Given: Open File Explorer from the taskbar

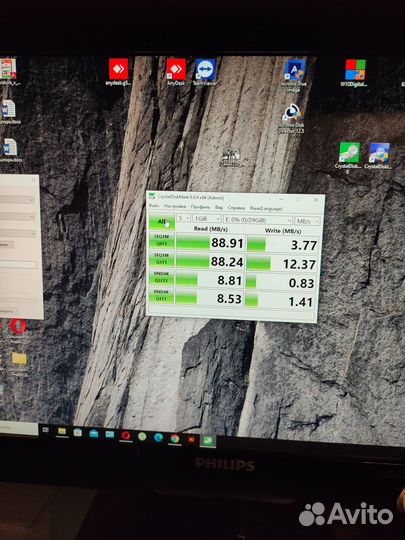Looking at the screenshot, I should pos(62,431).
